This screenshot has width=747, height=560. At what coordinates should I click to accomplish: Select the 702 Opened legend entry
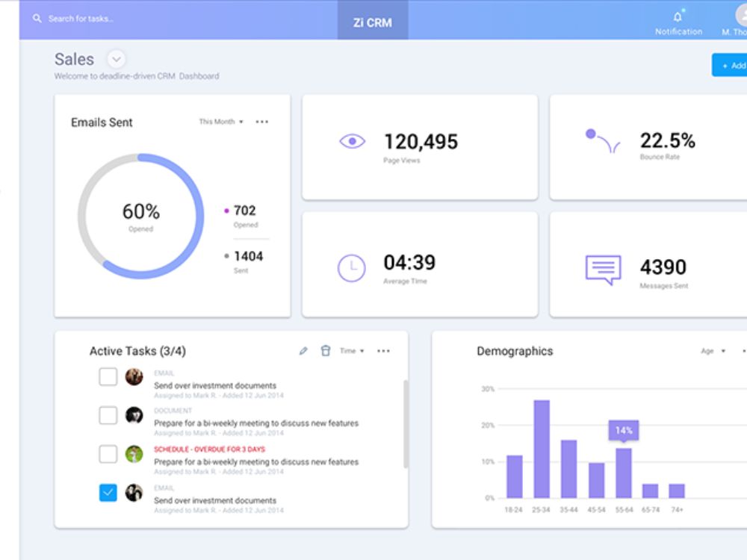[241, 216]
